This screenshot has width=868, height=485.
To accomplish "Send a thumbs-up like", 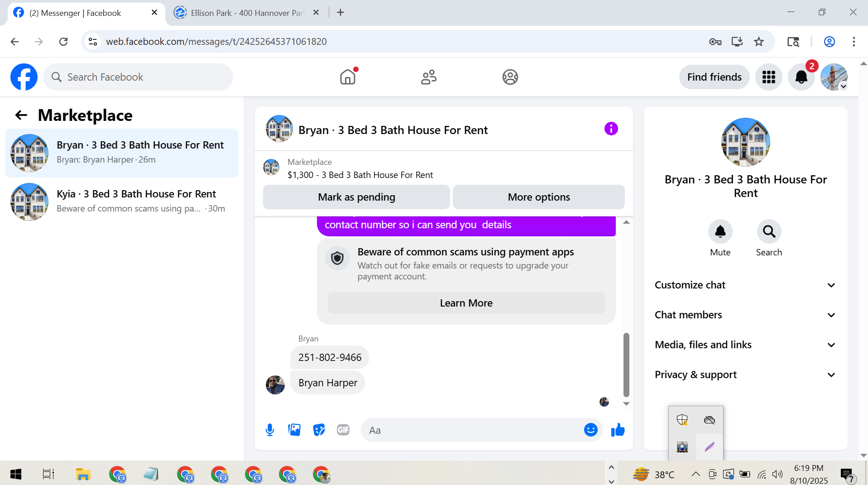I will [618, 430].
